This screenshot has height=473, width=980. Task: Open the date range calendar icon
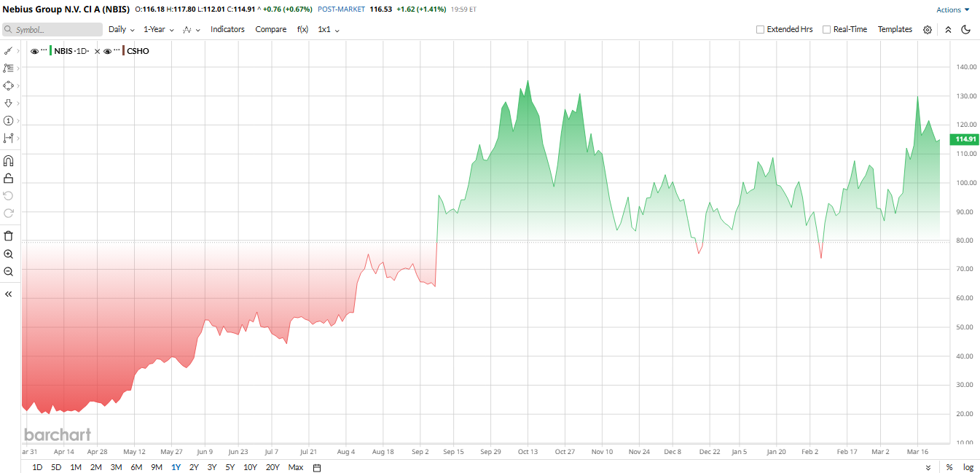317,467
